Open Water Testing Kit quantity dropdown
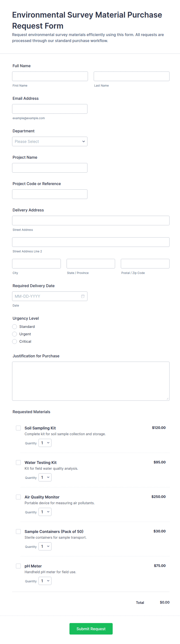This screenshot has height=644, width=180. click(45, 477)
